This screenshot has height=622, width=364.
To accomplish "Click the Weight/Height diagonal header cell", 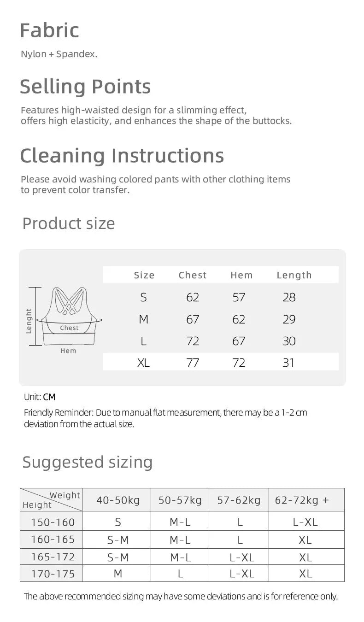I will (x=51, y=500).
